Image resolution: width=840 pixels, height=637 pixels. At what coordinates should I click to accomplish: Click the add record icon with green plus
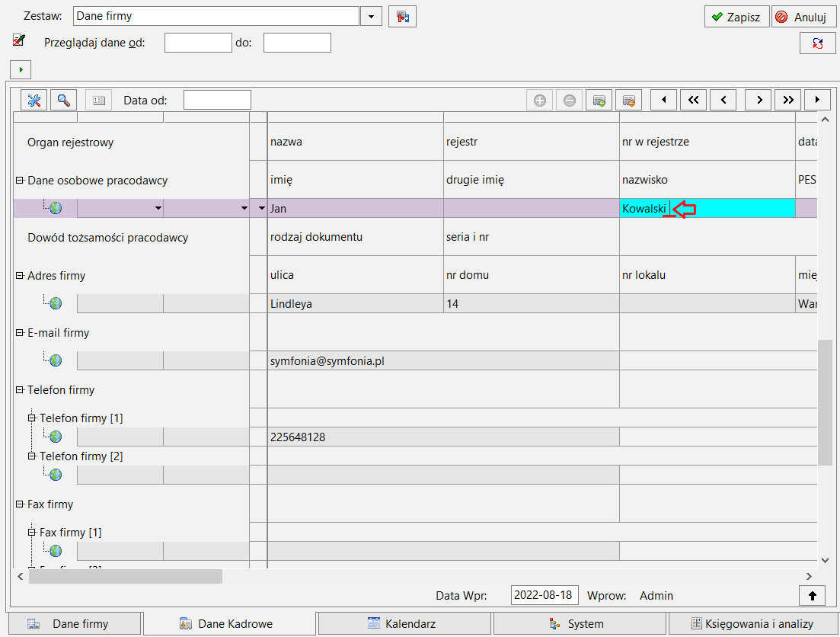[599, 101]
